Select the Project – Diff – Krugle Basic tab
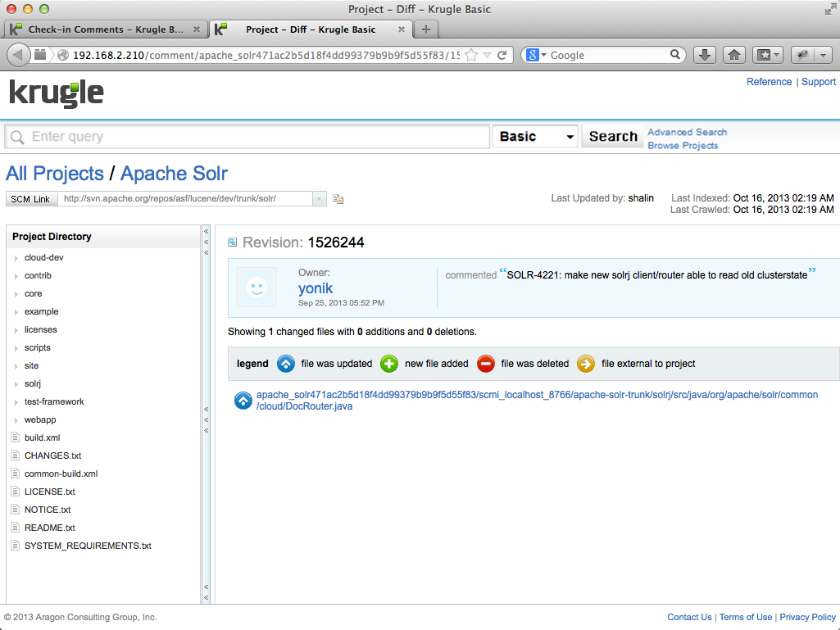Viewport: 840px width, 630px height. (x=311, y=29)
